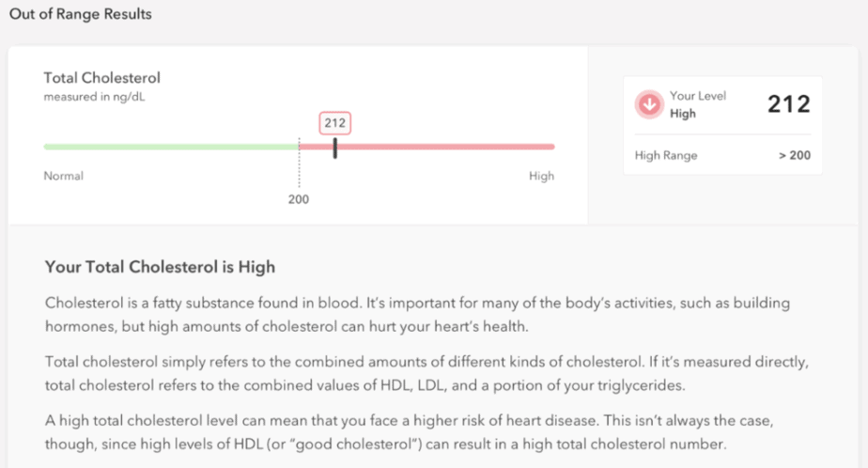
Task: Click the green Normal range bar
Action: (x=171, y=147)
